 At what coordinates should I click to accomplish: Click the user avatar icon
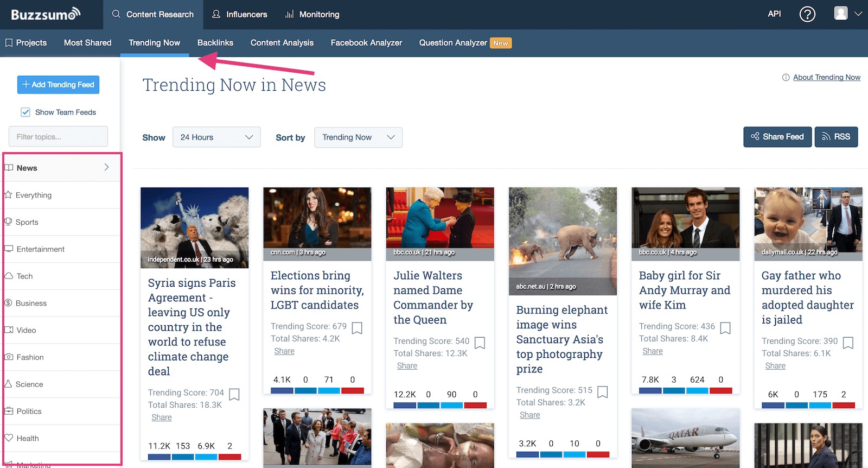coord(841,14)
